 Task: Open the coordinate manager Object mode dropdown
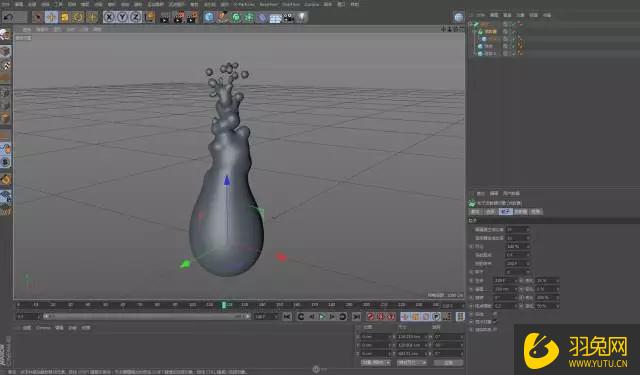click(375, 362)
